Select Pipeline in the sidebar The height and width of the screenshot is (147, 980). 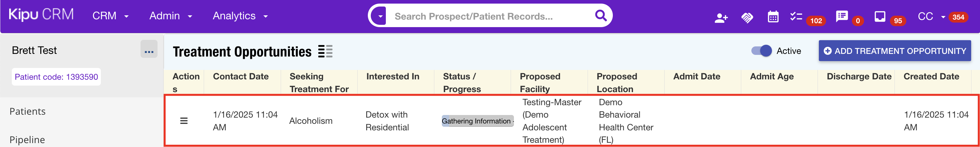[x=28, y=140]
